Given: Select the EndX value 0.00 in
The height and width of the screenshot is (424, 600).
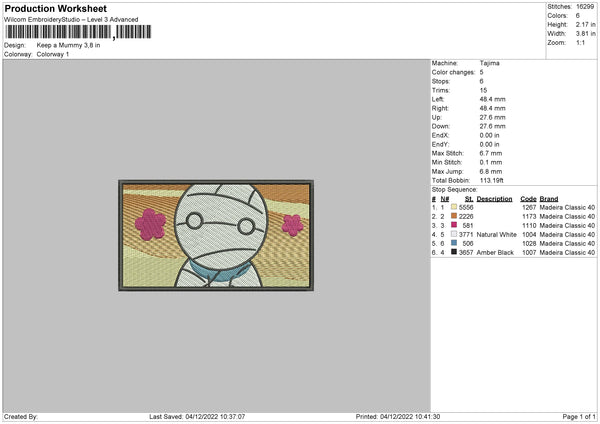Looking at the screenshot, I should 489,135.
